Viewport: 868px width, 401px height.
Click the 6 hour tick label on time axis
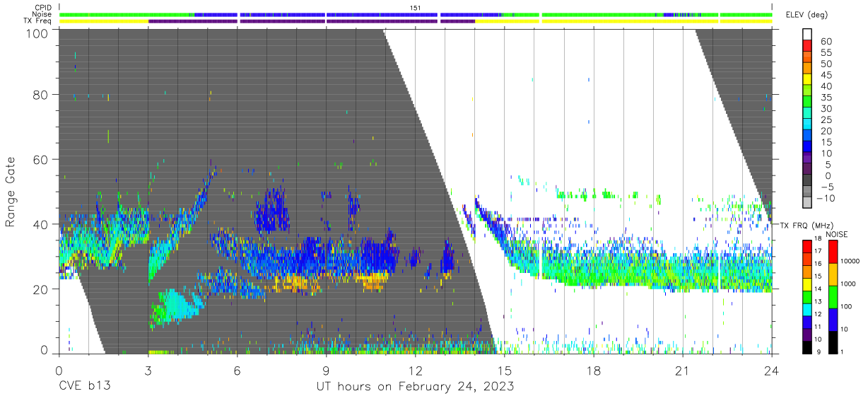(237, 371)
